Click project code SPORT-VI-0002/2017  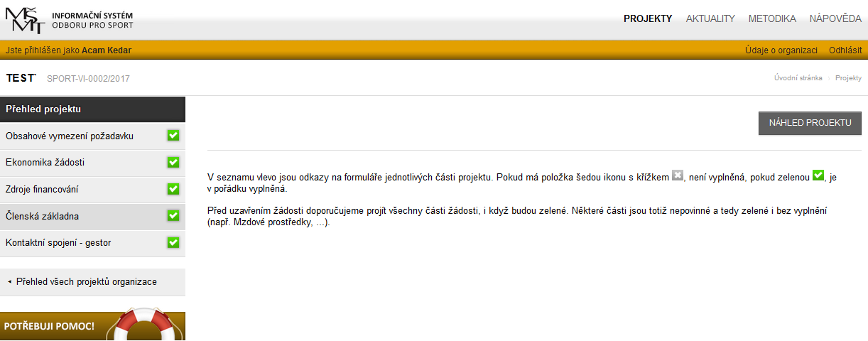88,78
